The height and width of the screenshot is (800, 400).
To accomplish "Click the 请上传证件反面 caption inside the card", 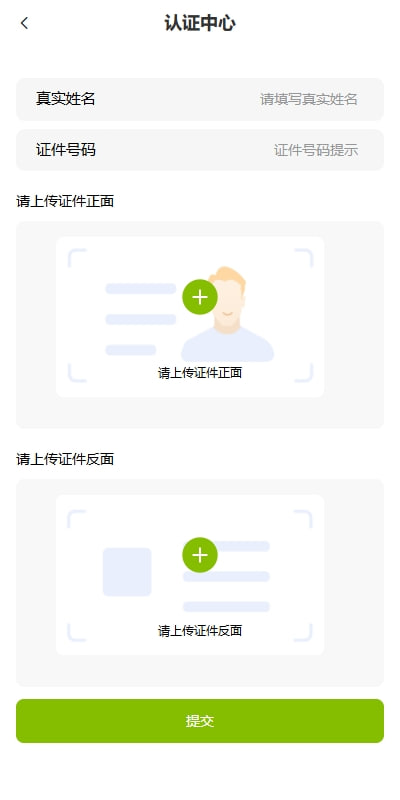I will coord(200,631).
